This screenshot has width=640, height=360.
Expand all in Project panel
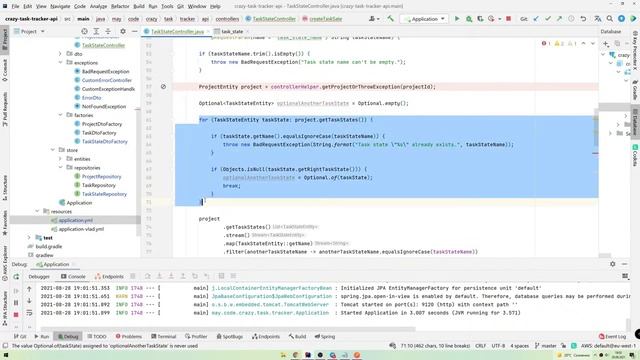click(96, 31)
